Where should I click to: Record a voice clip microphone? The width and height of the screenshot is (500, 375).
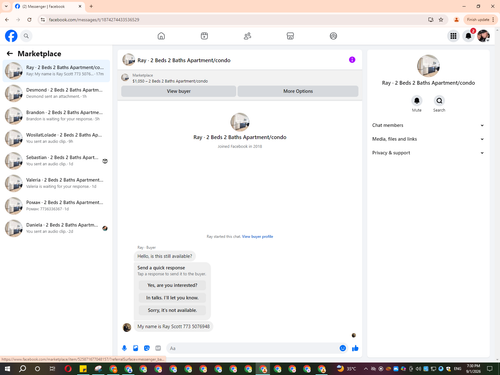coord(124,348)
